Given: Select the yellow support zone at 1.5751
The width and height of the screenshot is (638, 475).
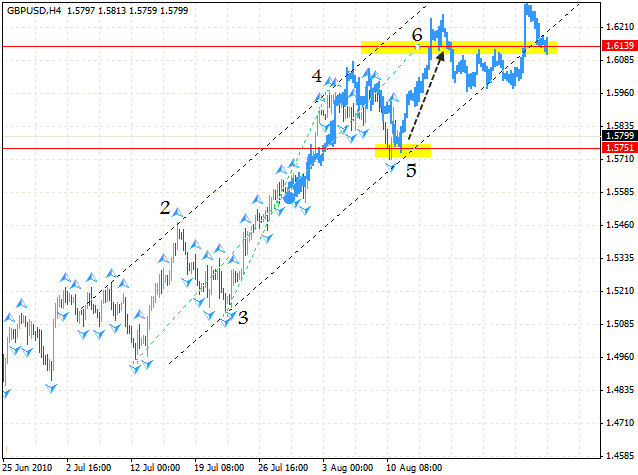Looking at the screenshot, I should [x=403, y=151].
